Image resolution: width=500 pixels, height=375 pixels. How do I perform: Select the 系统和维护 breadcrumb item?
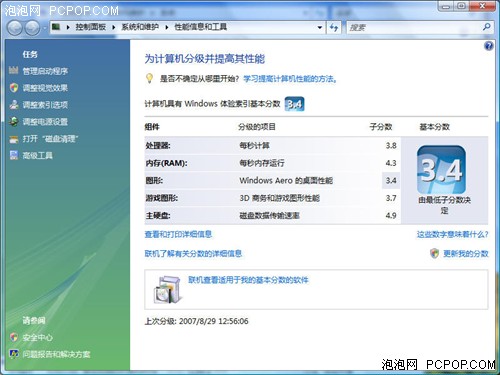click(140, 27)
